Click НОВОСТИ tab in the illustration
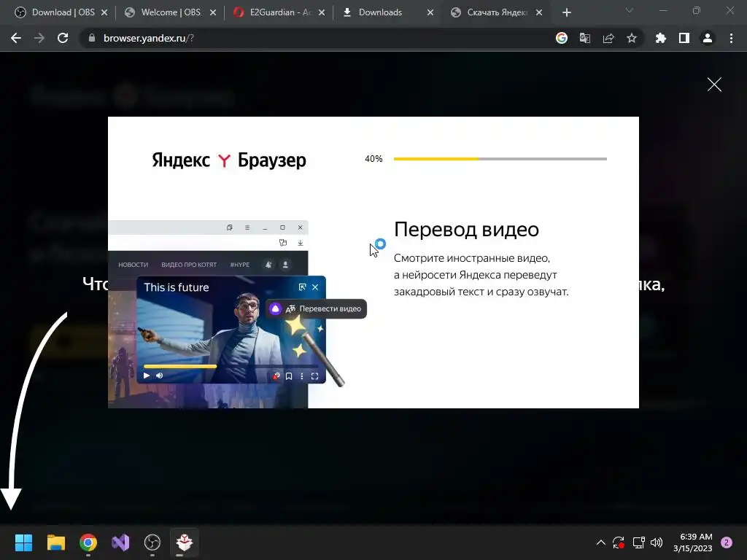The image size is (747, 560). coord(133,265)
